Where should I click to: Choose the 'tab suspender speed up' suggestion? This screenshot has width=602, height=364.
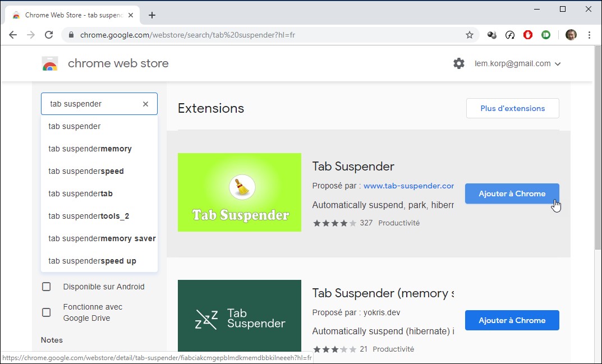click(92, 261)
